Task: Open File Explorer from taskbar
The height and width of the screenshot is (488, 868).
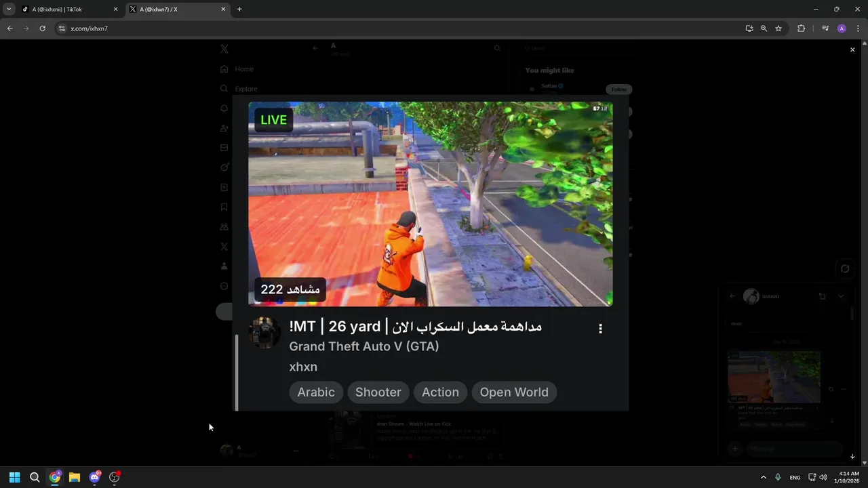Action: [75, 477]
